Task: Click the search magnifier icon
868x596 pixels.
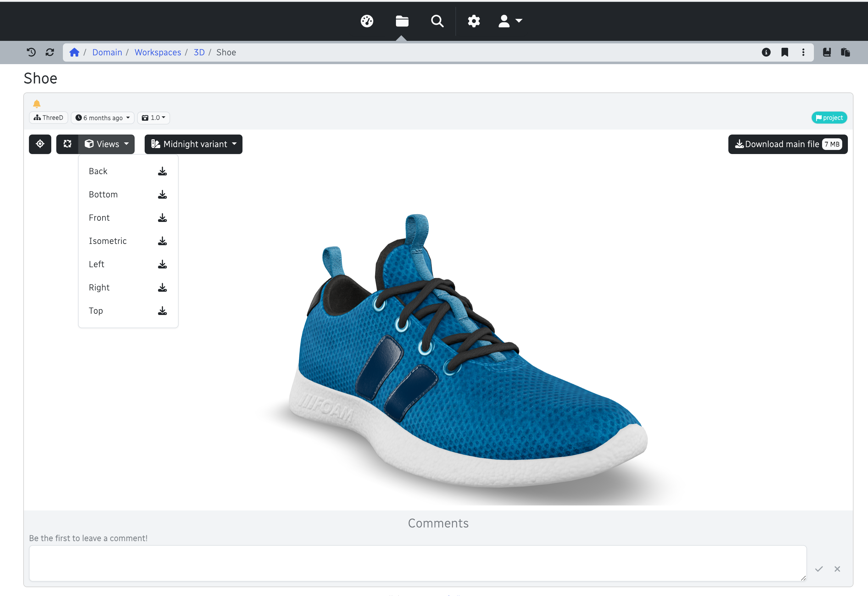Action: [437, 21]
